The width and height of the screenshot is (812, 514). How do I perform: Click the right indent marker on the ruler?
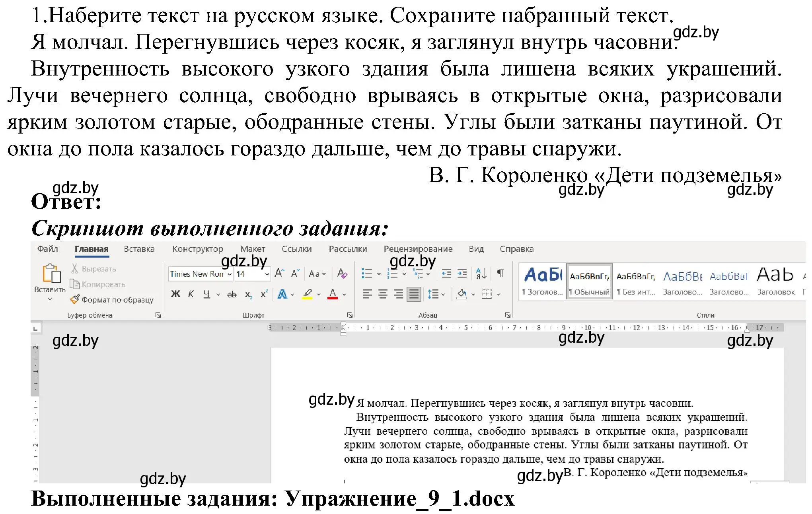[747, 330]
